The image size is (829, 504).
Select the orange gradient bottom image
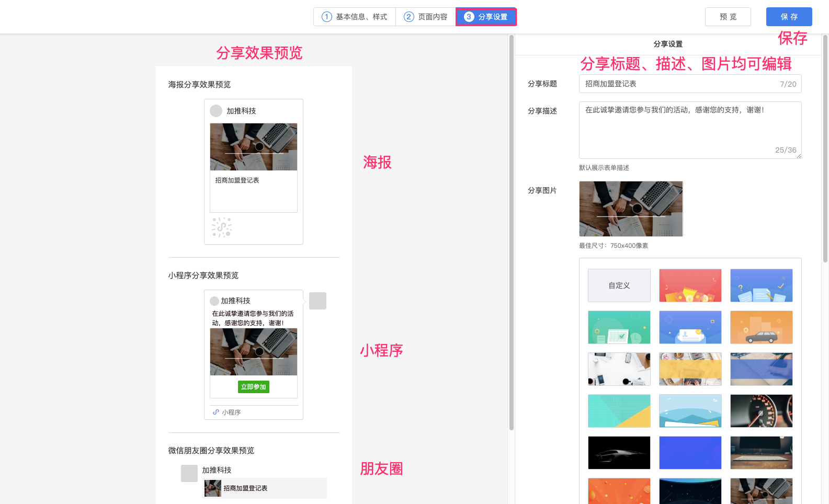(619, 491)
